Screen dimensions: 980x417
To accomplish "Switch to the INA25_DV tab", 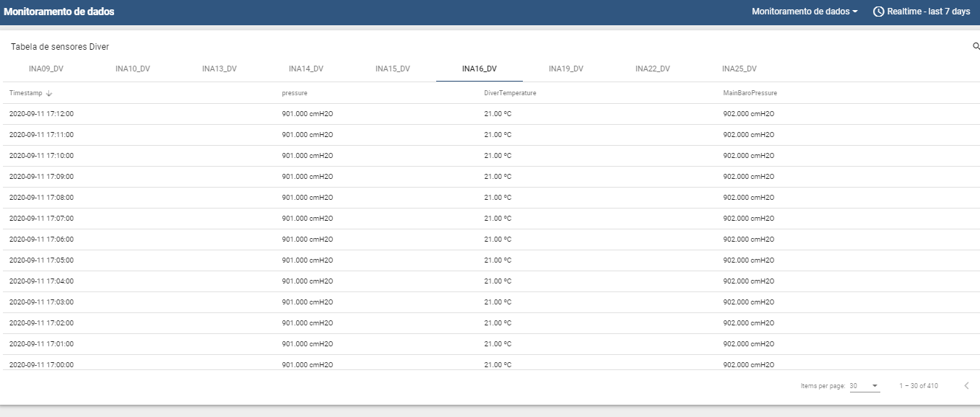I will click(740, 69).
